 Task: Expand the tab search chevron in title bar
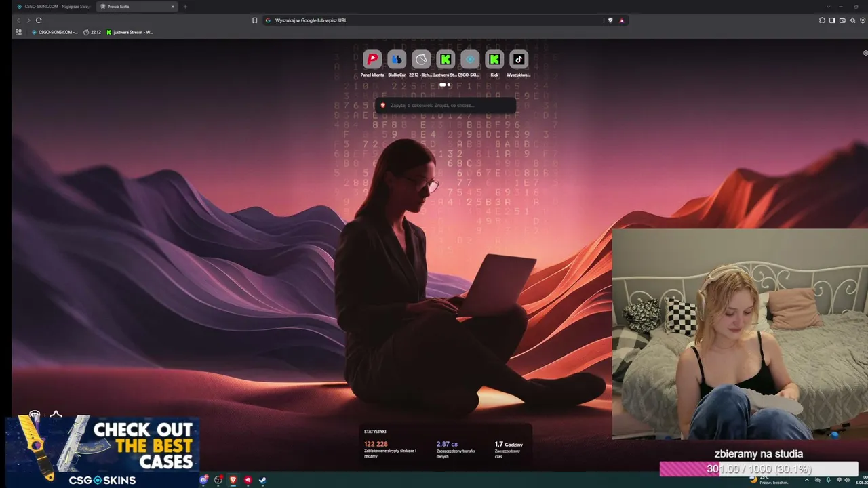(x=828, y=7)
